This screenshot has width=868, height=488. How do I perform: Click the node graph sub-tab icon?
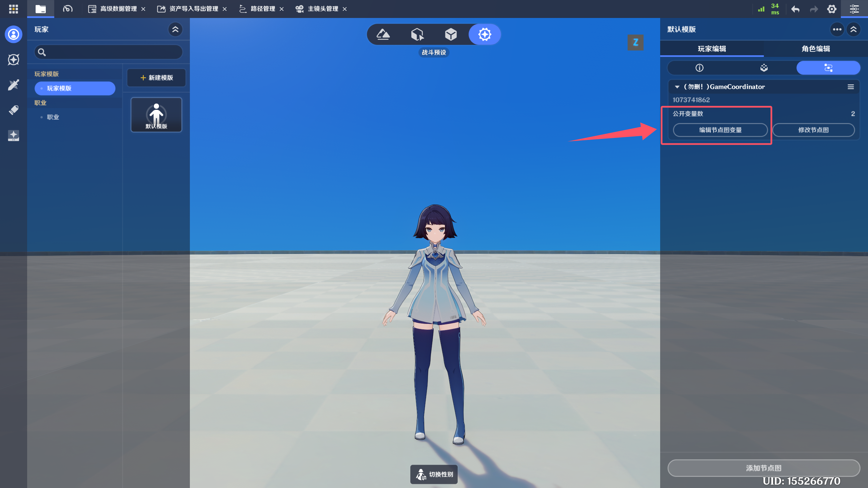(x=828, y=68)
